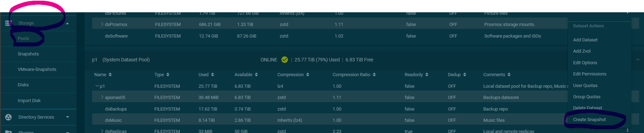Open Import Disk in the sidebar

(29, 101)
